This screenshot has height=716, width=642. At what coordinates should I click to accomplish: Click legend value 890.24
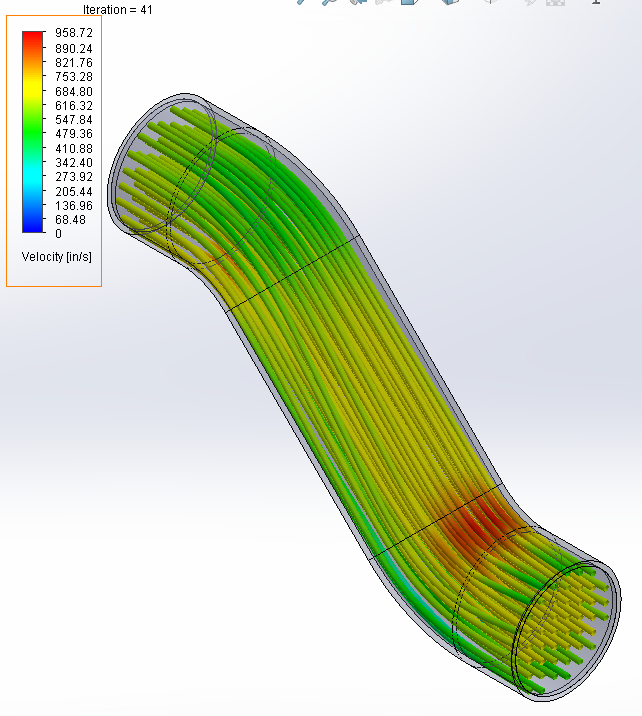pyautogui.click(x=74, y=49)
